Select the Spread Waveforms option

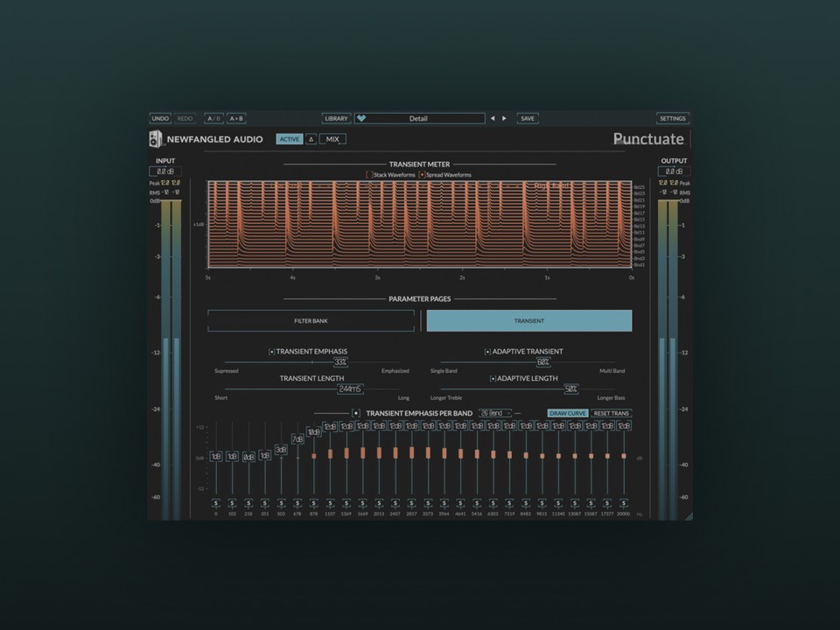(x=423, y=175)
